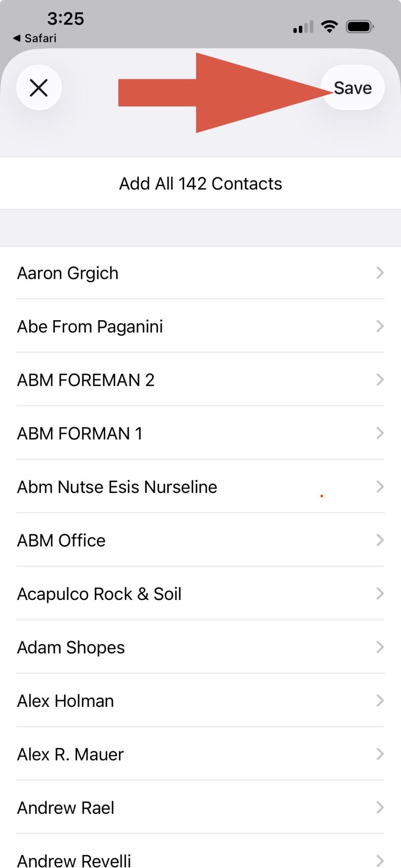Return to Safari via back link
Screen dimensions: 401x868
point(35,38)
